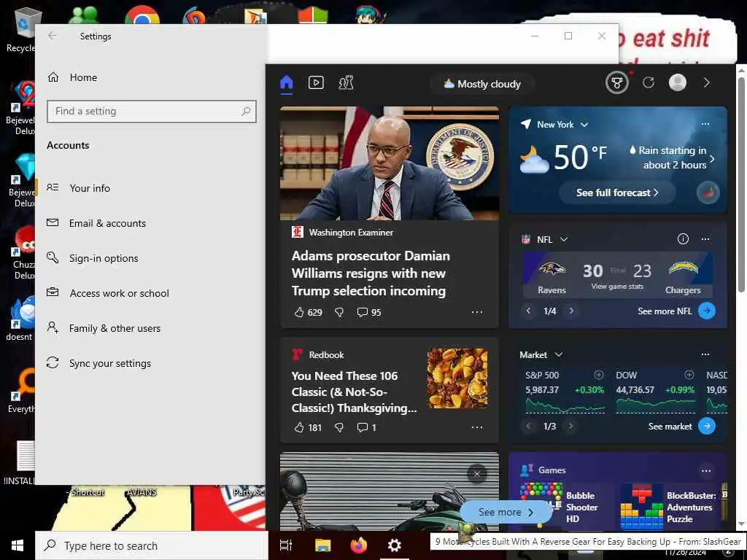Open Adams prosecutor Damian Williams headline
Screen dimensions: 747x560
coord(370,273)
